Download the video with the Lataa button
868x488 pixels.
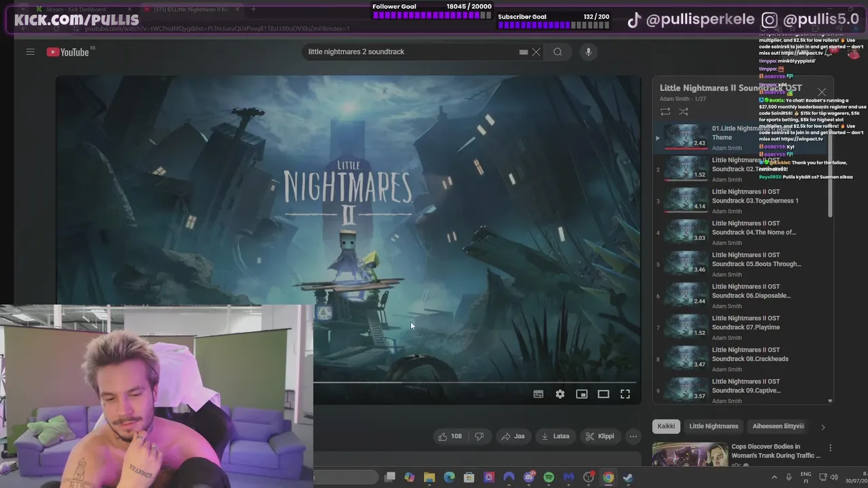pyautogui.click(x=555, y=436)
